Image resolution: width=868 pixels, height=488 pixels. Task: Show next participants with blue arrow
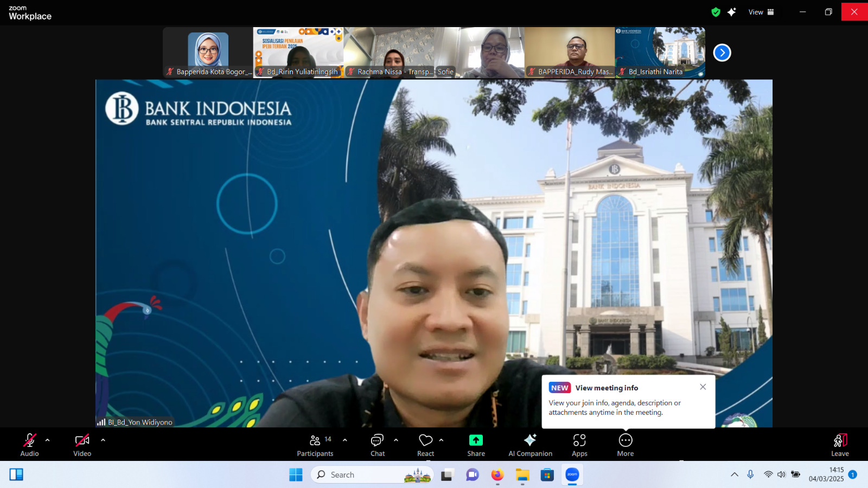(x=722, y=53)
